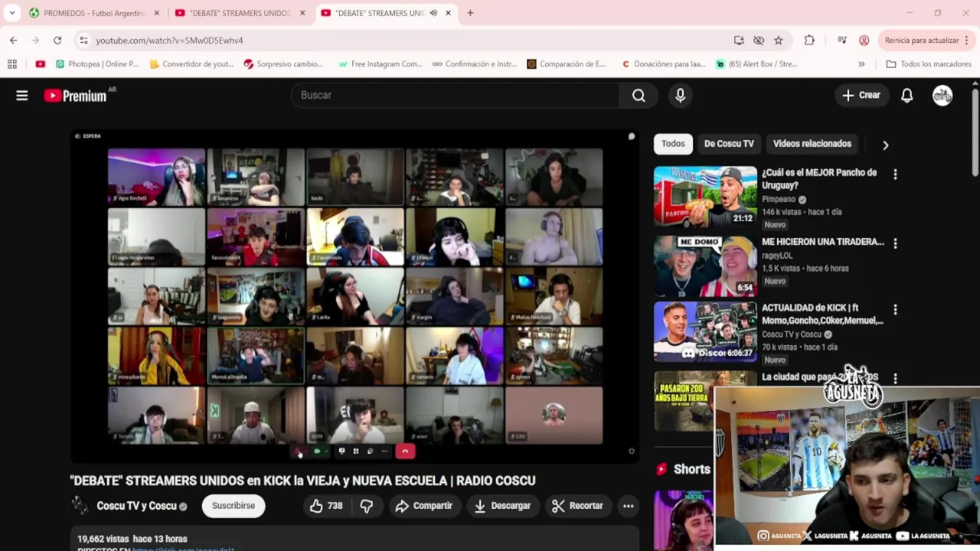Open options for La ciudad que pasó video
Viewport: 980px width, 551px height.
pyautogui.click(x=895, y=379)
